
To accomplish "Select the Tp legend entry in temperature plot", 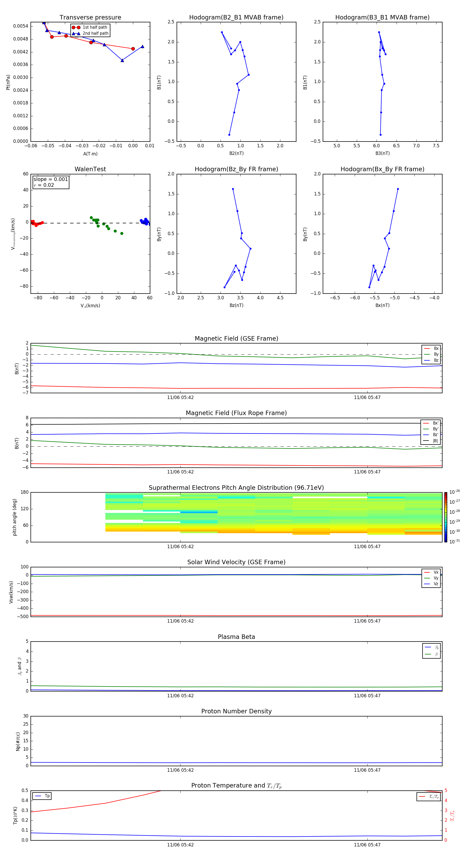I will (x=42, y=796).
